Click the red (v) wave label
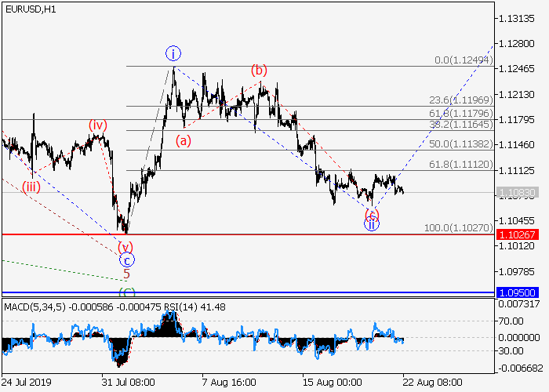The image size is (549, 392). [x=125, y=246]
